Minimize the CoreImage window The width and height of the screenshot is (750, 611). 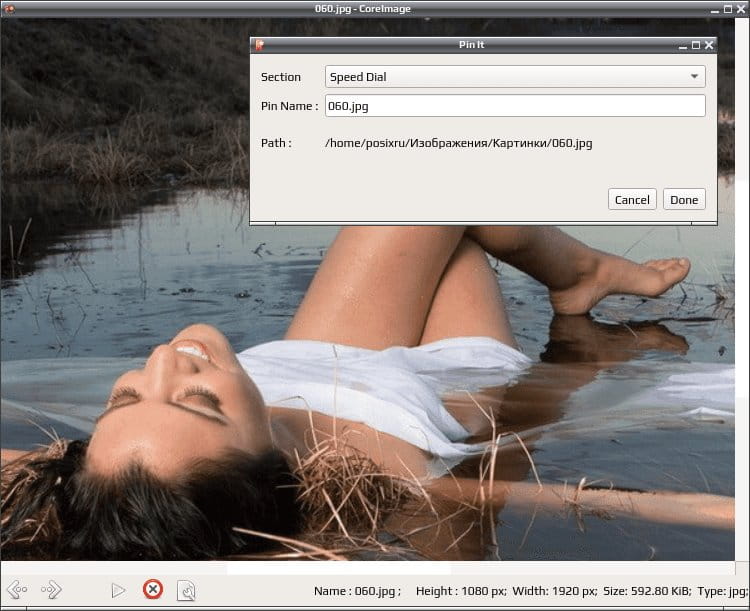(x=715, y=11)
